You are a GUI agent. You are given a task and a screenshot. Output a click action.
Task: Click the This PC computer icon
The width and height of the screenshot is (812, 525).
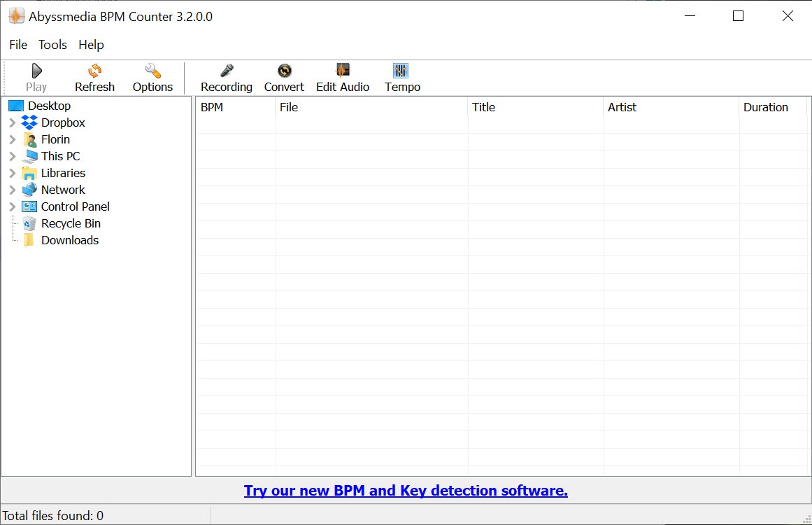[x=29, y=156]
